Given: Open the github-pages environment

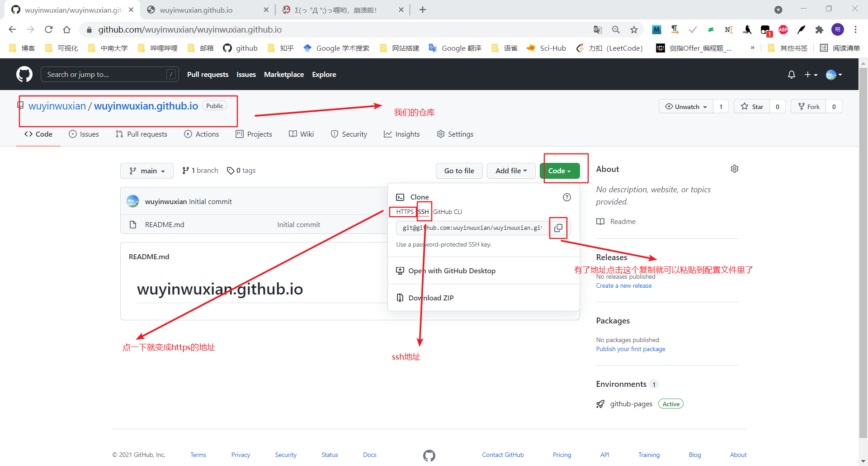Looking at the screenshot, I should click(x=631, y=404).
